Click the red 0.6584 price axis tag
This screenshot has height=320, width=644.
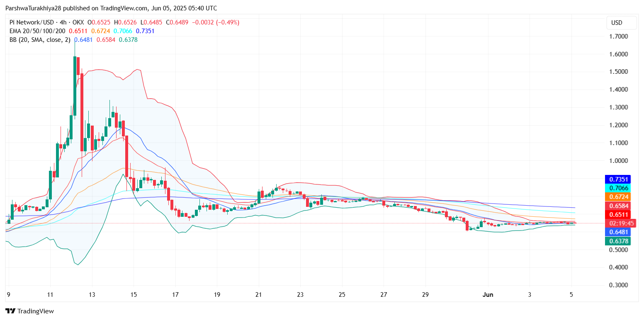point(618,206)
